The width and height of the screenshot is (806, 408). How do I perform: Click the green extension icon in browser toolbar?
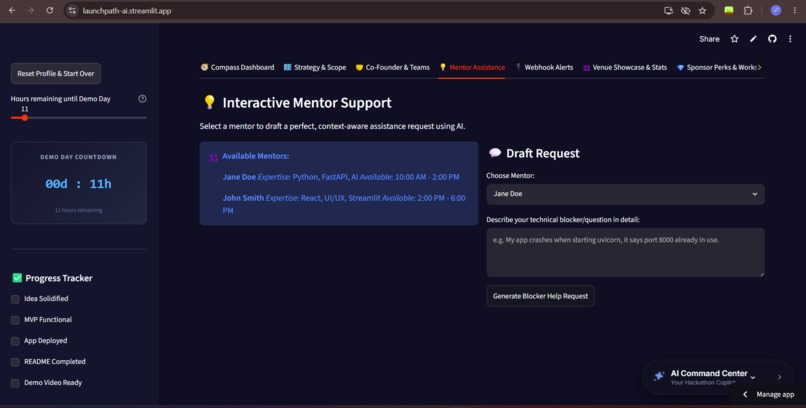[x=728, y=10]
